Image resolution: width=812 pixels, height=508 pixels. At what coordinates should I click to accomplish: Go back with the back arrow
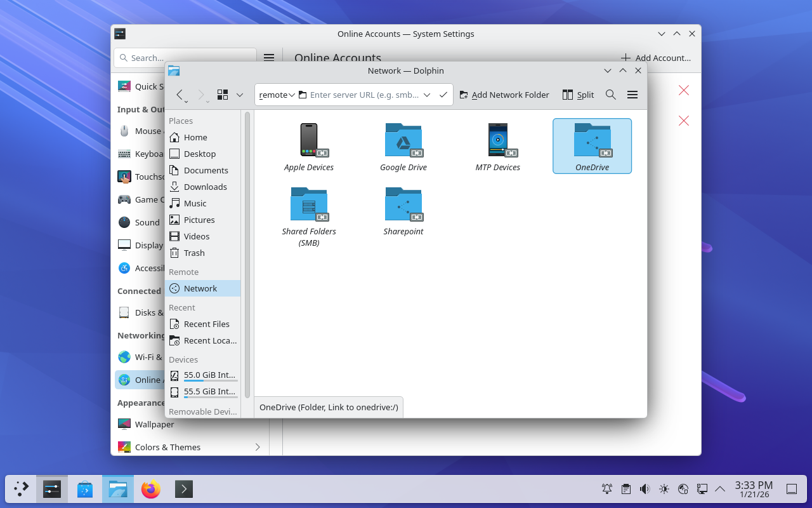180,95
